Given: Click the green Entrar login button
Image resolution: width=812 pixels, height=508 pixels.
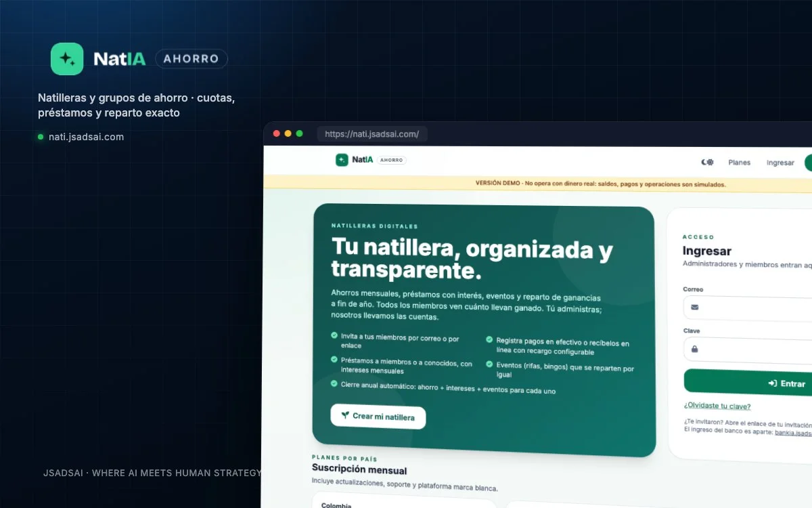Looking at the screenshot, I should [x=748, y=382].
